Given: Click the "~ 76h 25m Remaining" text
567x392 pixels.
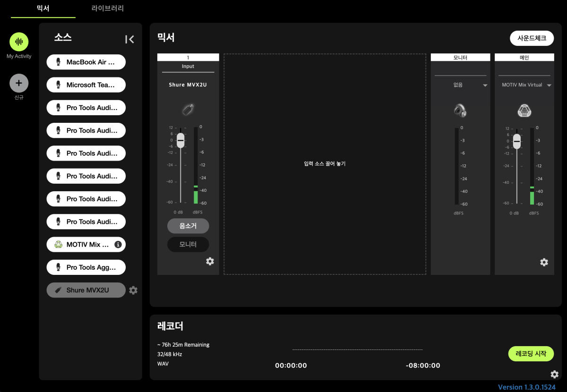Looking at the screenshot, I should [183, 345].
